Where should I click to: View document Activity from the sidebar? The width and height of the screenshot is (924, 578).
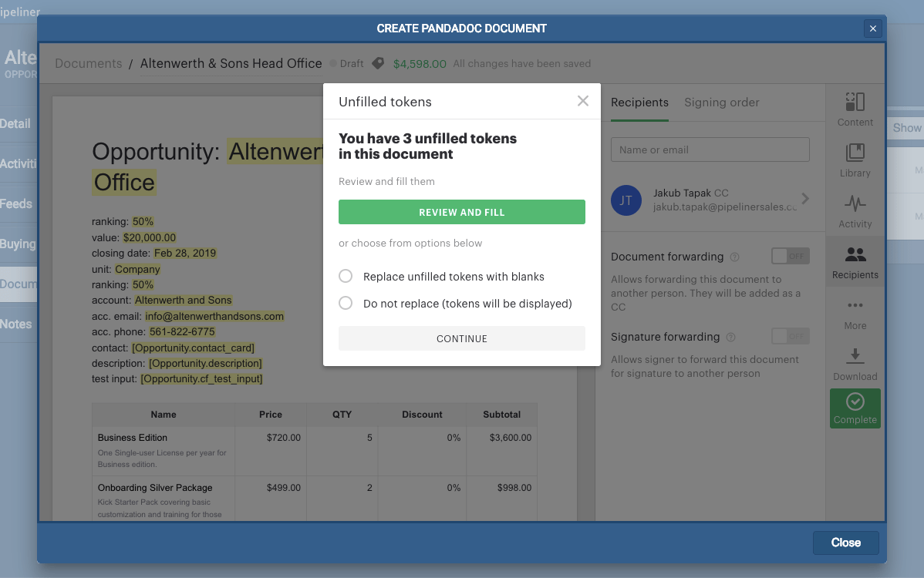(855, 210)
